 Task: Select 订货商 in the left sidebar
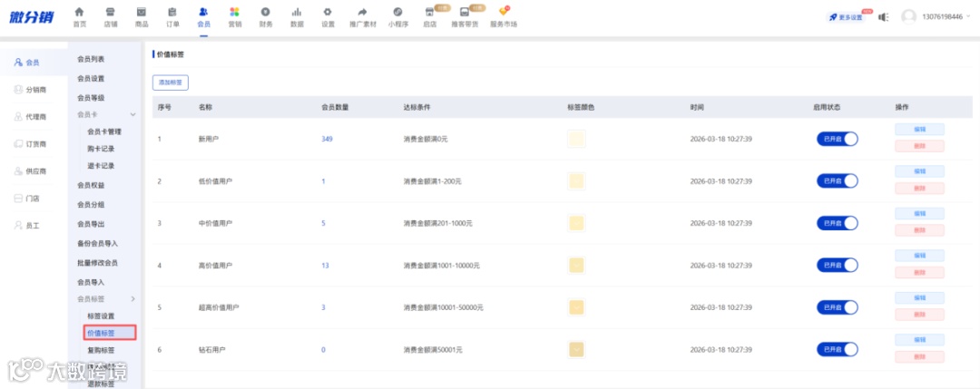tap(34, 144)
